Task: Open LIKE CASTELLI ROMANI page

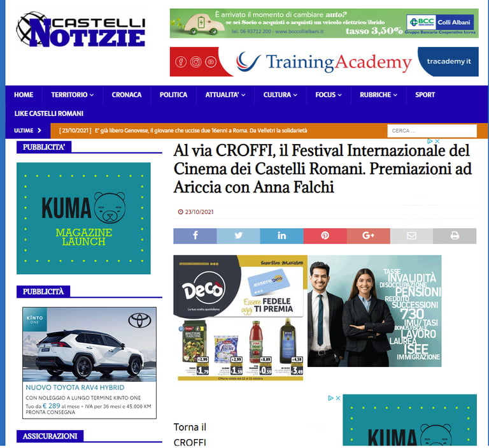Action: click(48, 113)
